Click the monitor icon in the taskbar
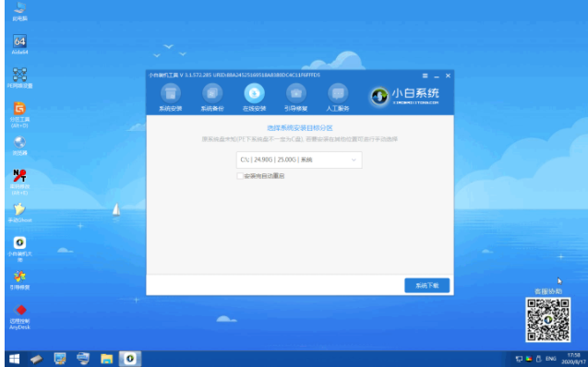The width and height of the screenshot is (588, 367). (60, 359)
